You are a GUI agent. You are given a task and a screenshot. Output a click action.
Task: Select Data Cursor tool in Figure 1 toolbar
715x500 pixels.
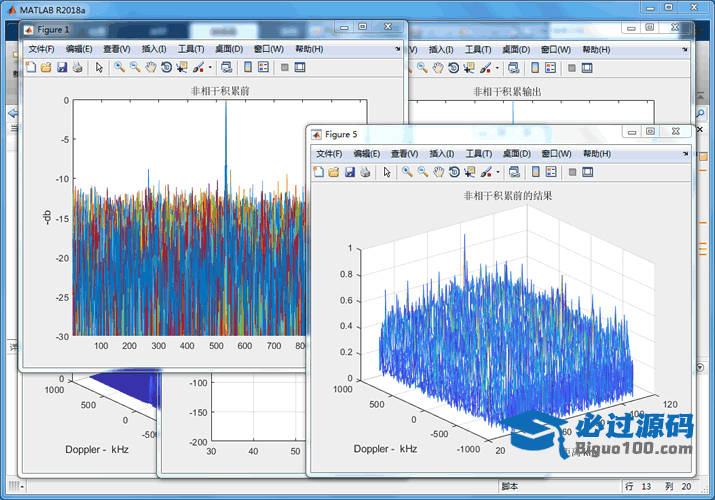tap(181, 67)
